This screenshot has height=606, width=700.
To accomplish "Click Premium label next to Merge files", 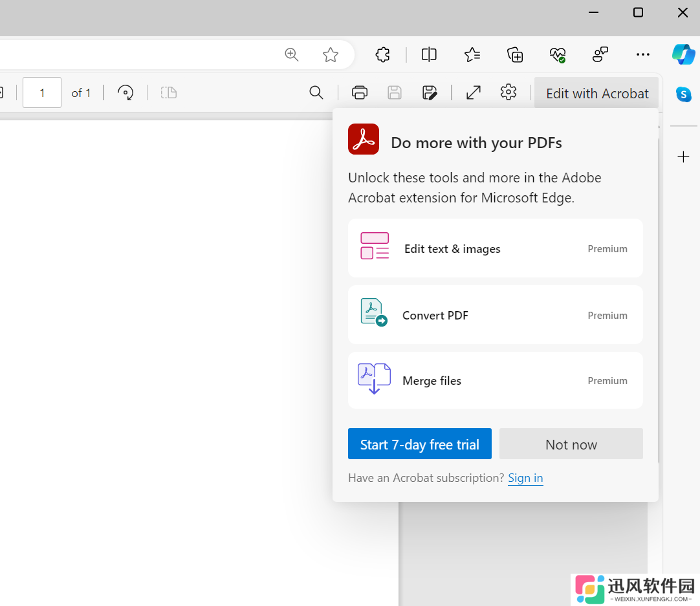I will click(607, 381).
